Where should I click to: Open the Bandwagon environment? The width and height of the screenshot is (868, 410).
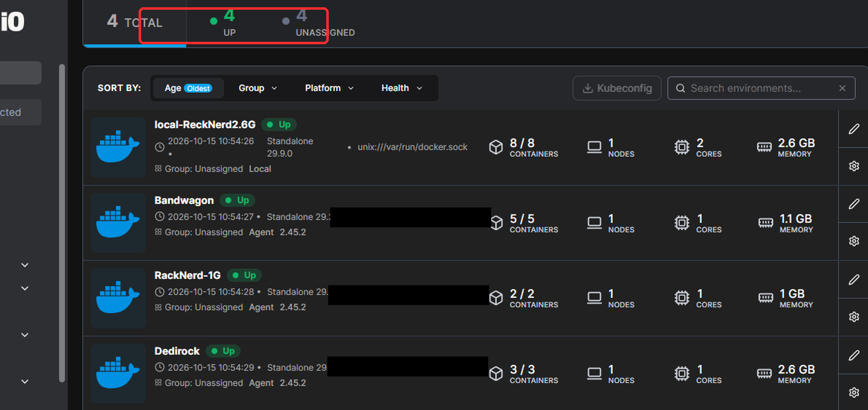[x=184, y=200]
